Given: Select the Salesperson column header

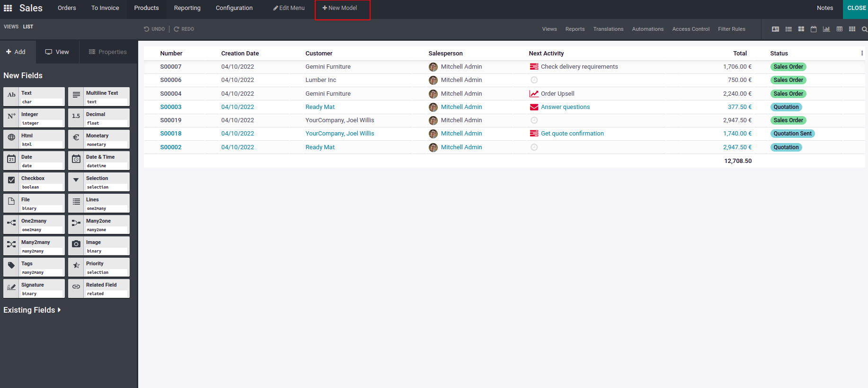Looking at the screenshot, I should tap(445, 54).
